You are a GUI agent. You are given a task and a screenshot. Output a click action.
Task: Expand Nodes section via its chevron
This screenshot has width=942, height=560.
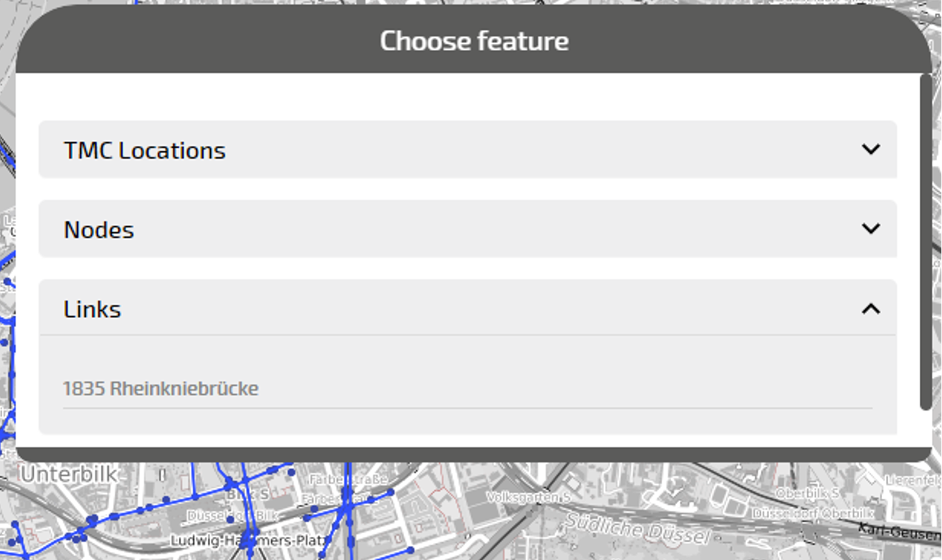point(870,228)
